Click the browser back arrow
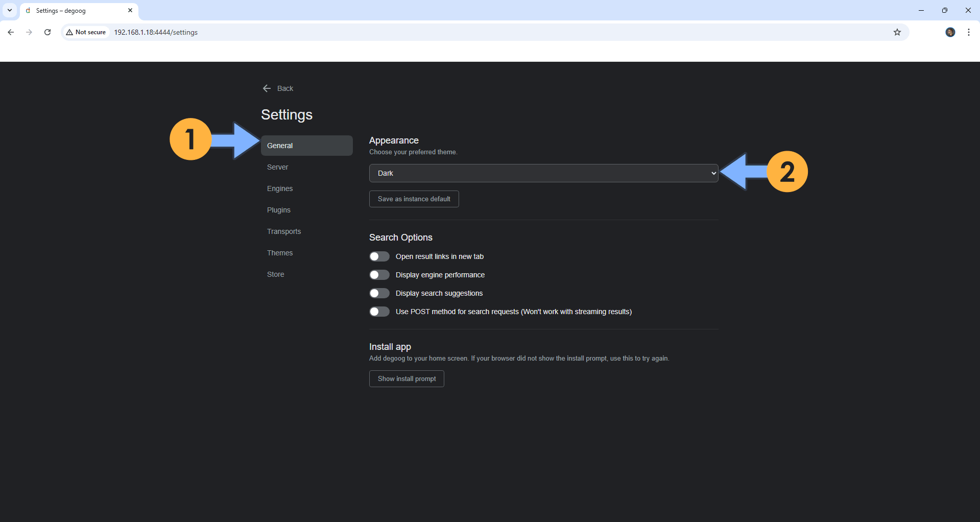Screen dimensions: 980x522 tap(11, 32)
